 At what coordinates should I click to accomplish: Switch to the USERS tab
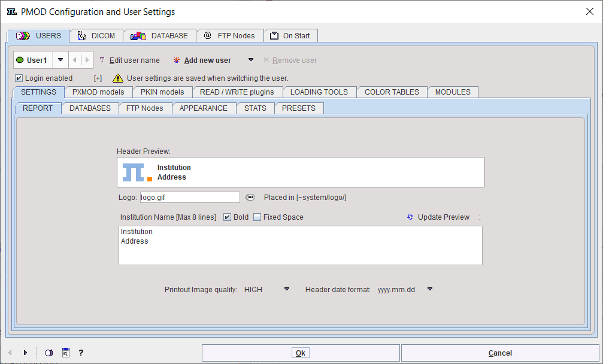38,36
